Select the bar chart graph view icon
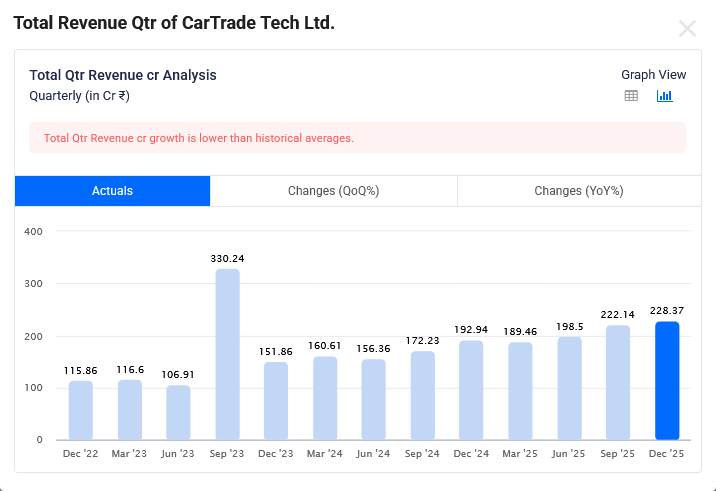Screen dimensions: 716x491 pos(665,96)
